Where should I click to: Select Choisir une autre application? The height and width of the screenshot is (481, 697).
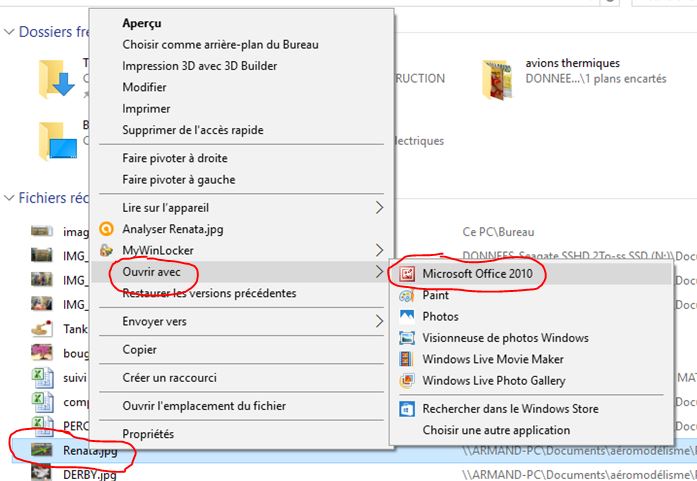(496, 430)
